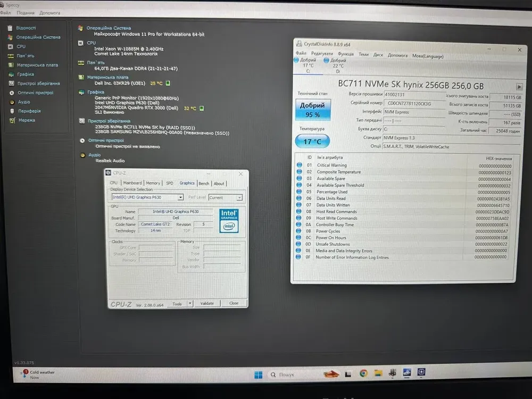
Task: Open Chrome from the taskbar
Action: click(x=363, y=374)
